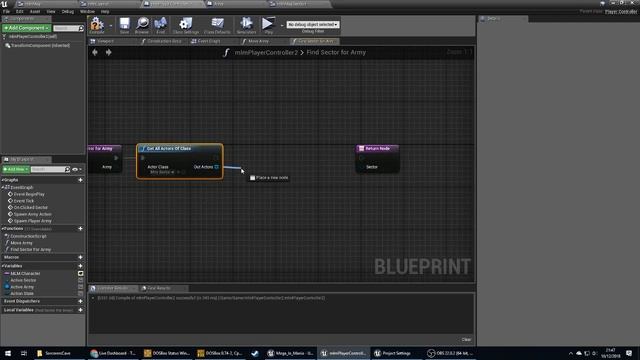Open the Debug menu
The image size is (640, 360).
[x=68, y=12]
